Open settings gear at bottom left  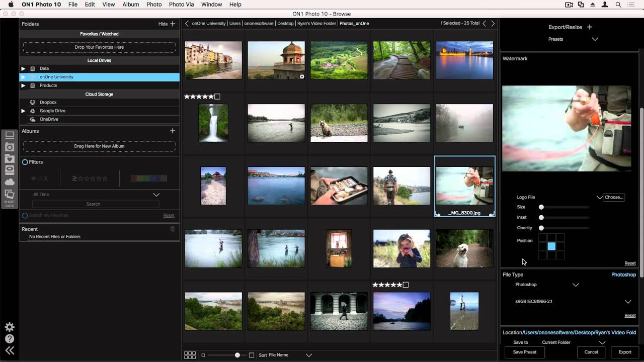(x=10, y=327)
